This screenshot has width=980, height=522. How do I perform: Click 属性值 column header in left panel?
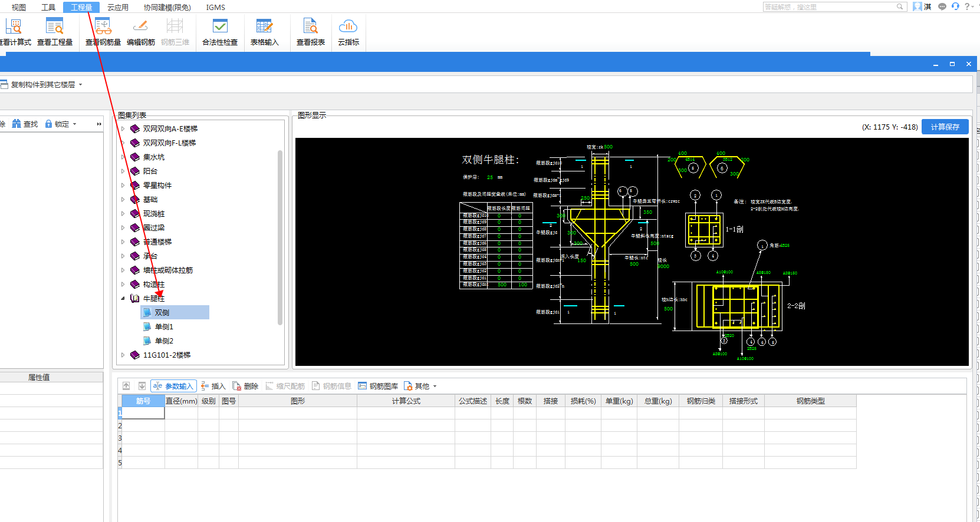[x=39, y=377]
